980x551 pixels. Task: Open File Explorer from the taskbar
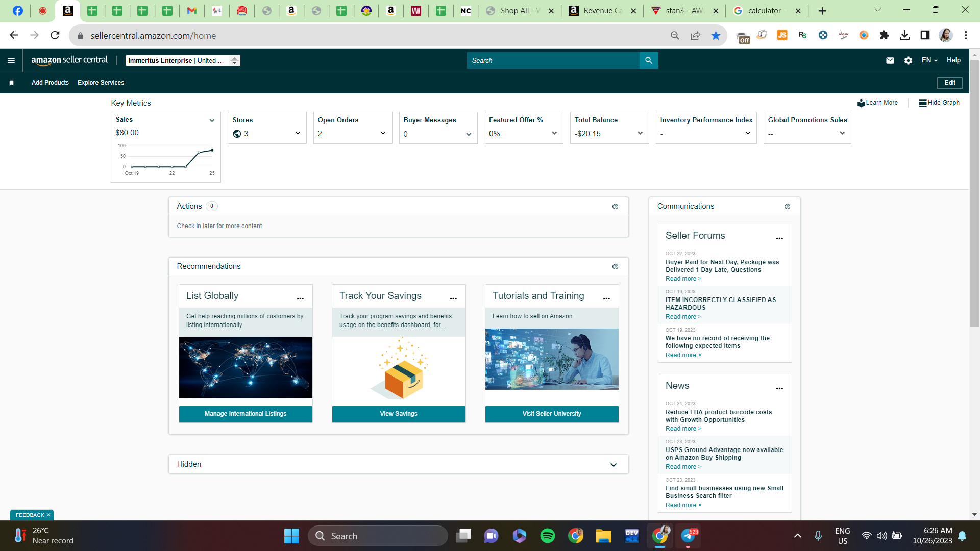click(x=603, y=536)
